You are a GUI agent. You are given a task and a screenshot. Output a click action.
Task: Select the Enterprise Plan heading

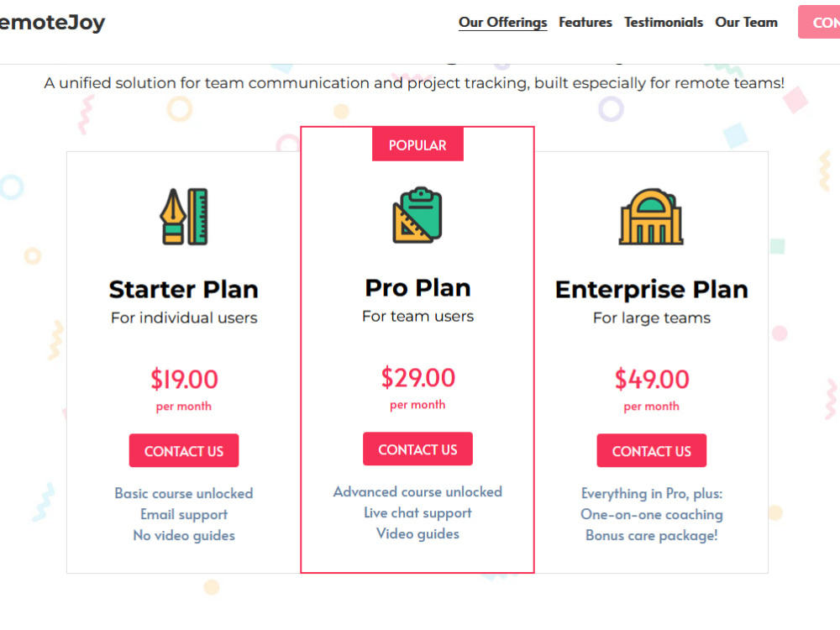pos(652,289)
